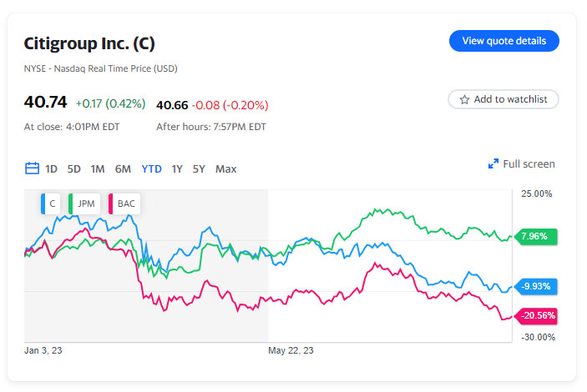Switch chart to 1M range
This screenshot has width=587, height=392.
pyautogui.click(x=98, y=168)
